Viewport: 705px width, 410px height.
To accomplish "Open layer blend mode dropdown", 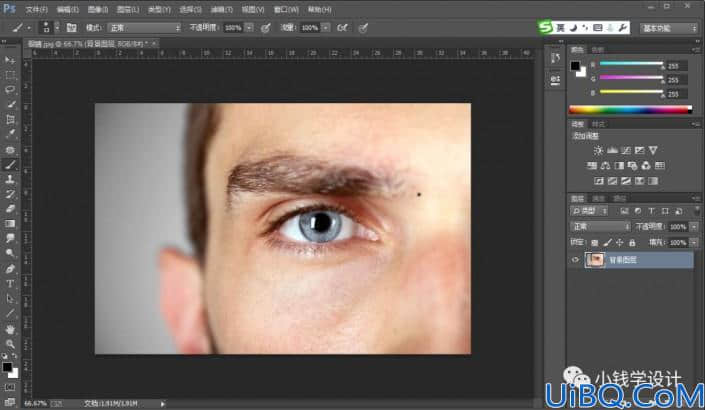I will point(600,227).
